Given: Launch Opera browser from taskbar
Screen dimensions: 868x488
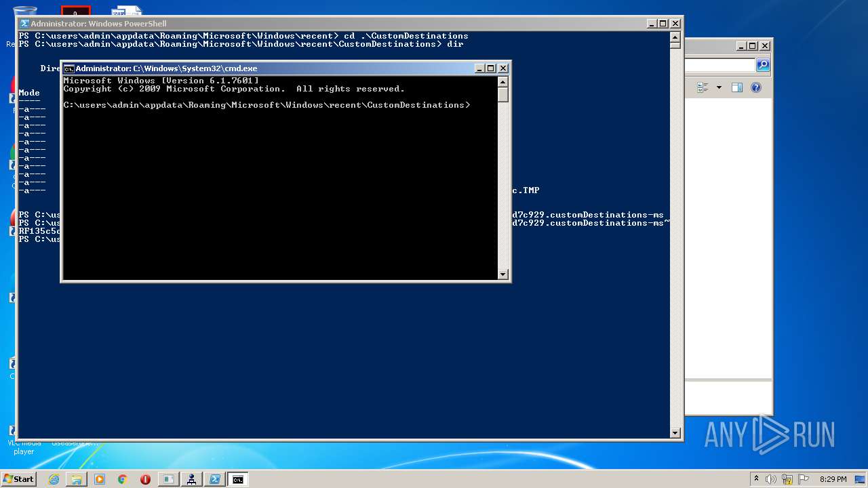Looking at the screenshot, I should pyautogui.click(x=145, y=479).
